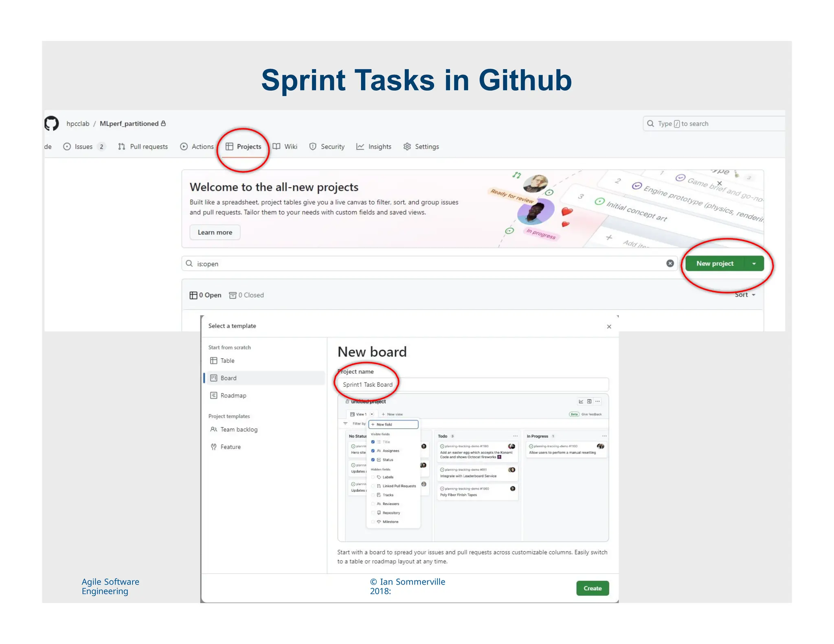
Task: Click New view in board preview
Action: [x=392, y=414]
